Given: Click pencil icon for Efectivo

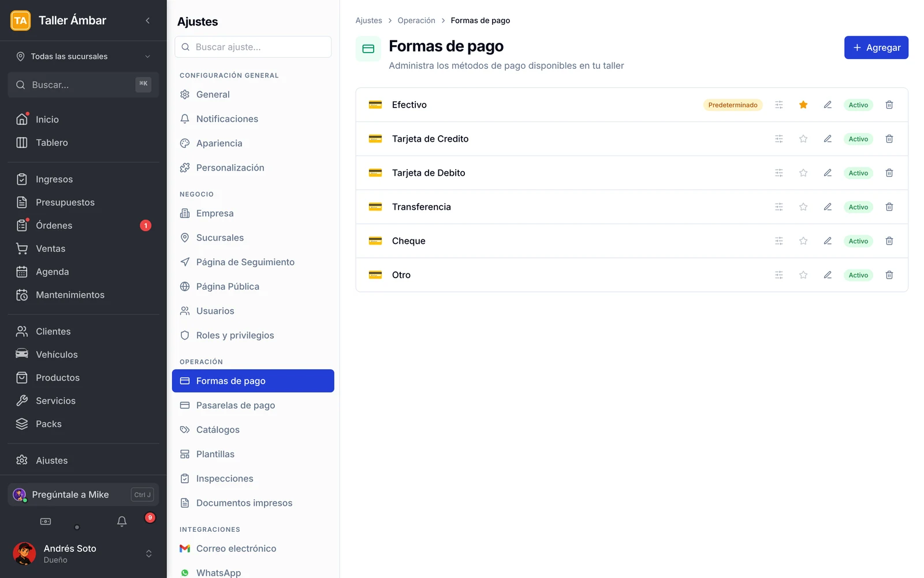Looking at the screenshot, I should [827, 105].
